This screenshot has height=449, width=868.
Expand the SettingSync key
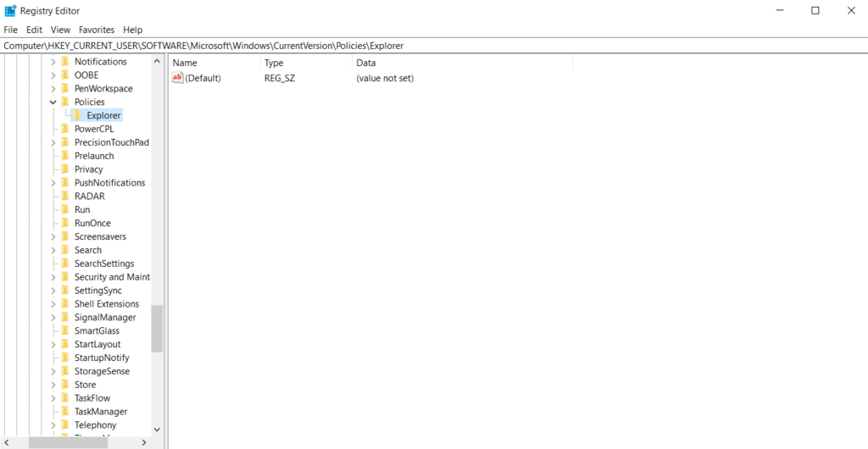(53, 291)
